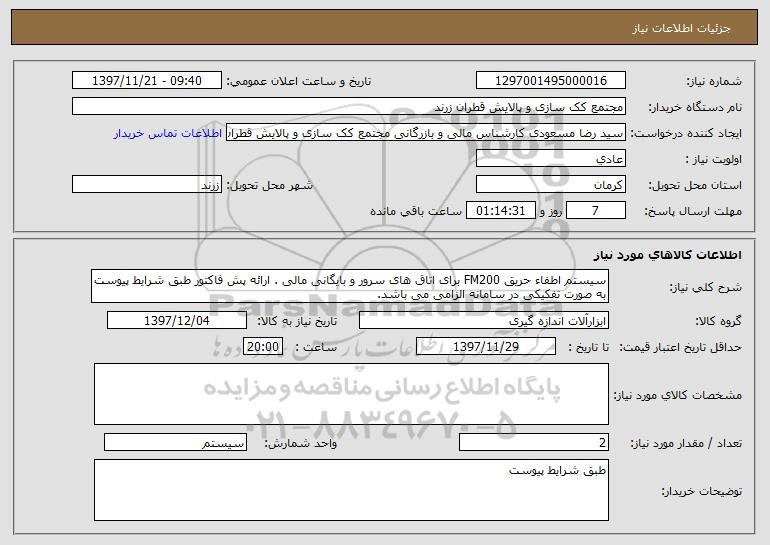
Task: Click the label توضیحات خریدار
Action: pos(702,491)
